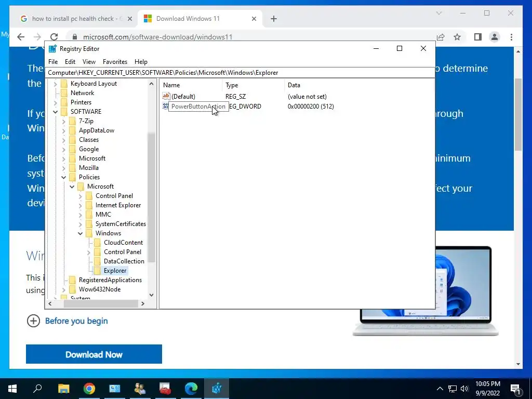The image size is (532, 399).
Task: Select the MMC folder icon
Action: point(89,215)
